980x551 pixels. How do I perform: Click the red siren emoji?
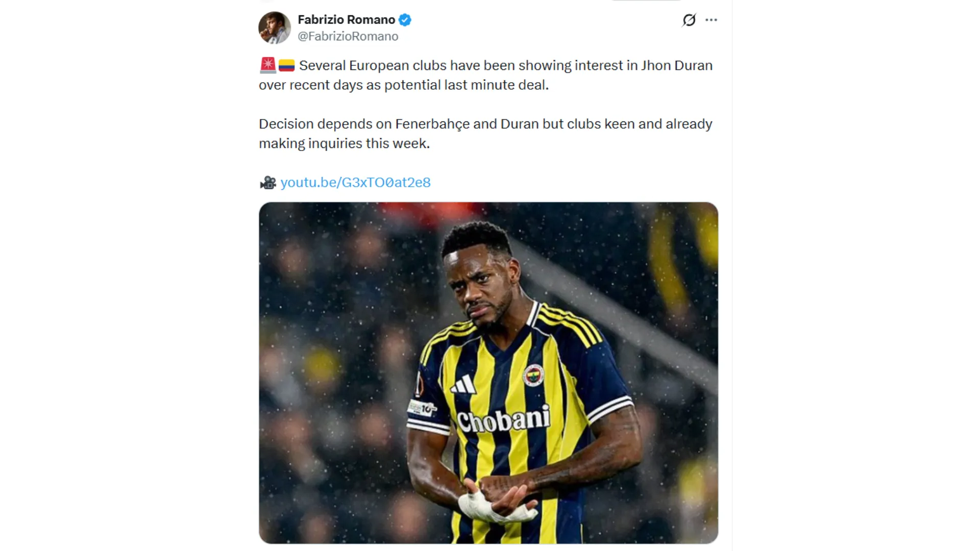(x=268, y=65)
